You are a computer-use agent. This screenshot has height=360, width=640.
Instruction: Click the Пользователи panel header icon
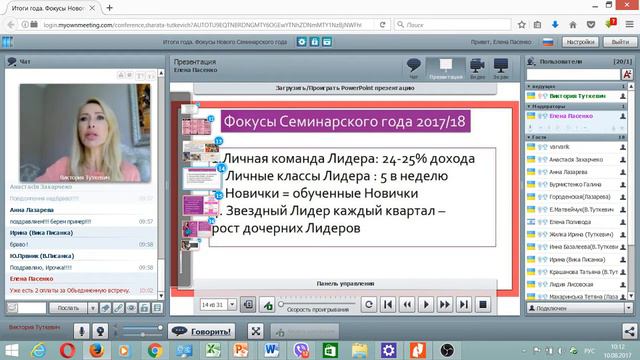click(x=531, y=62)
